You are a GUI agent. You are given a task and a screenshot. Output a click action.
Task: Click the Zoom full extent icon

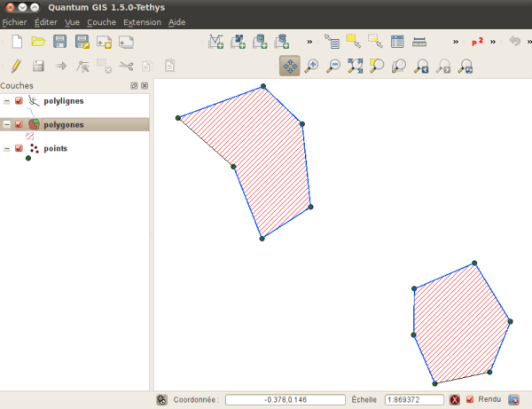tap(356, 66)
